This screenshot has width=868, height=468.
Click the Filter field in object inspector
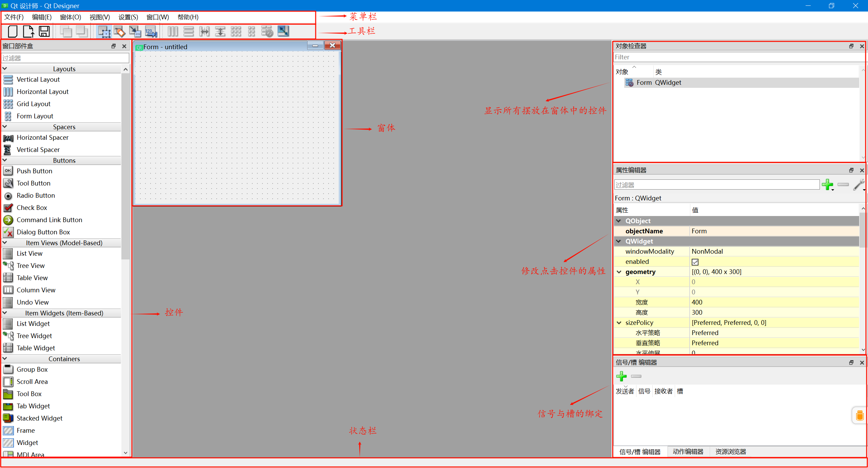739,57
